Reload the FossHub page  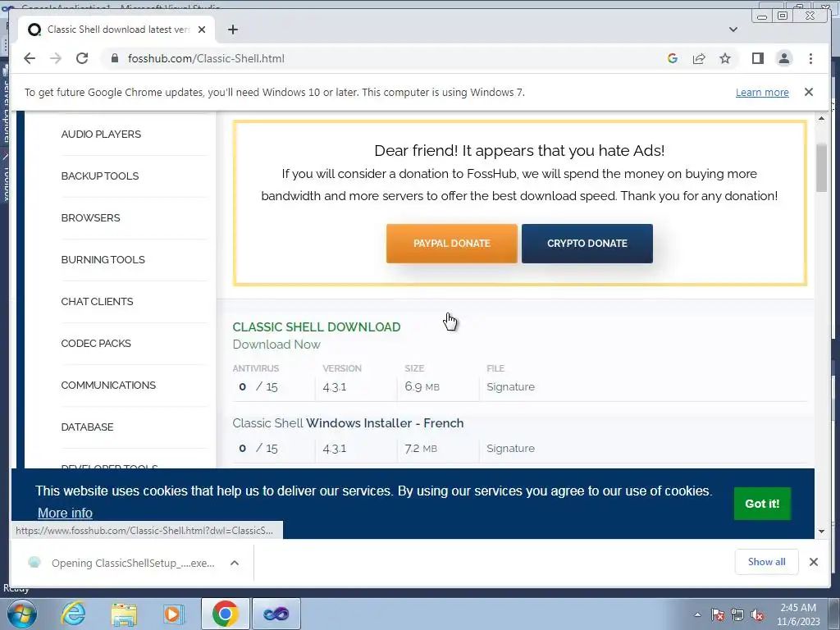click(x=82, y=58)
